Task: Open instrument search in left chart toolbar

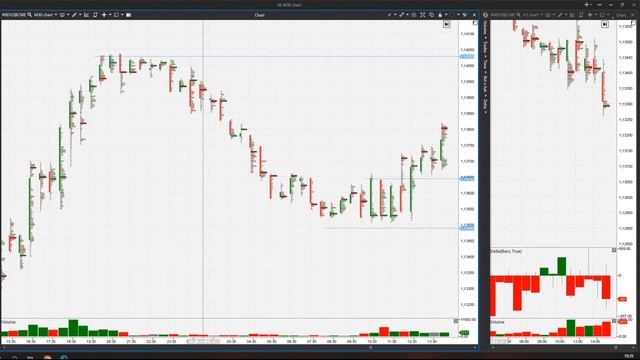Action: 30,15
